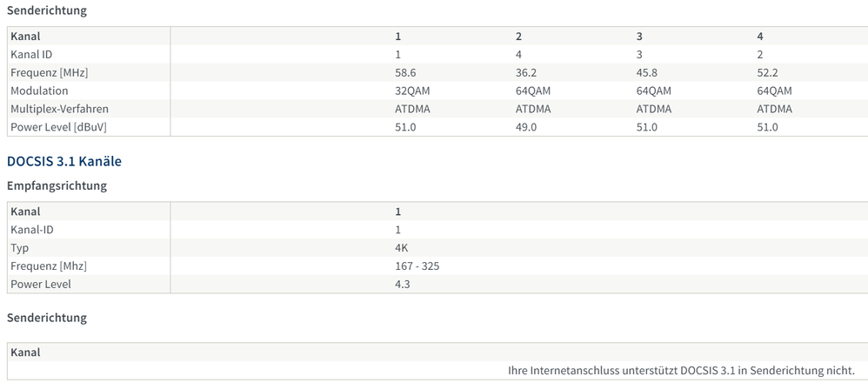868x390 pixels.
Task: Click the DOCSIS 3.1 not supported message
Action: point(681,371)
